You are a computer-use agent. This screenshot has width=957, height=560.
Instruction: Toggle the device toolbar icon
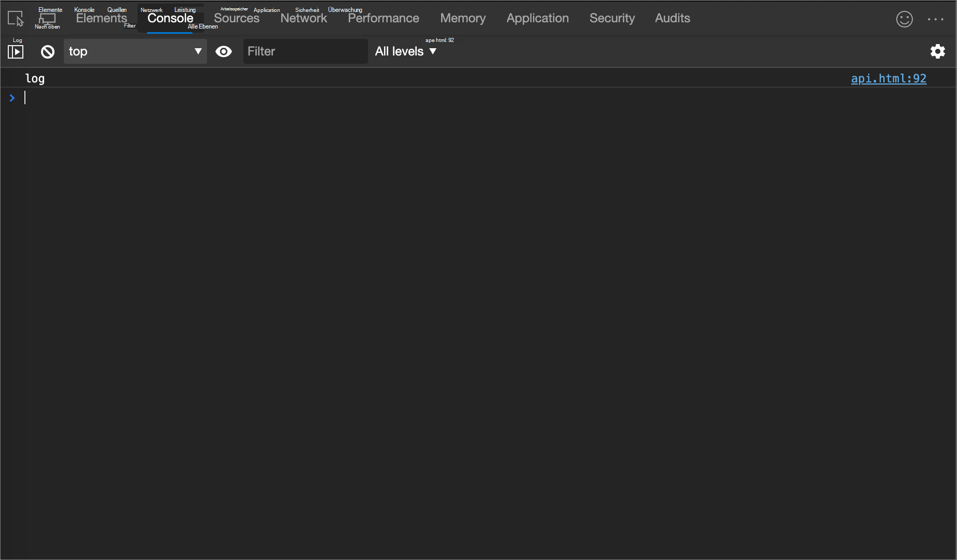point(47,19)
